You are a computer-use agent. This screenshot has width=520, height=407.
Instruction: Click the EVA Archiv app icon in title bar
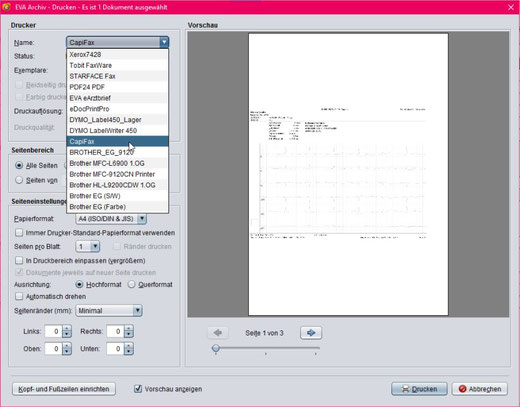[x=6, y=7]
